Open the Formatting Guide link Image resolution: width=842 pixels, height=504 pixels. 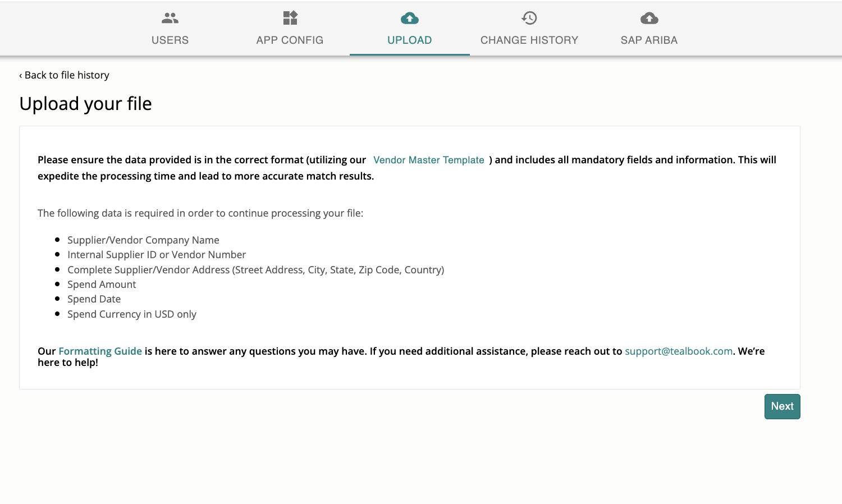[x=100, y=351]
